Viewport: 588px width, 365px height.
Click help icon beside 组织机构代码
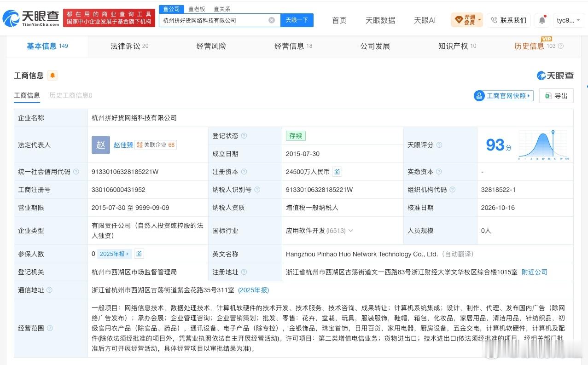coord(452,190)
